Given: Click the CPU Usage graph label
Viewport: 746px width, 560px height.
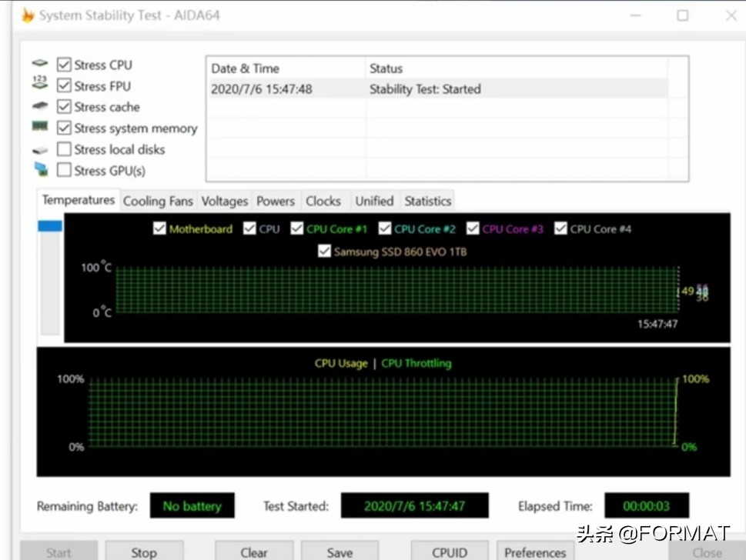Looking at the screenshot, I should [x=341, y=363].
